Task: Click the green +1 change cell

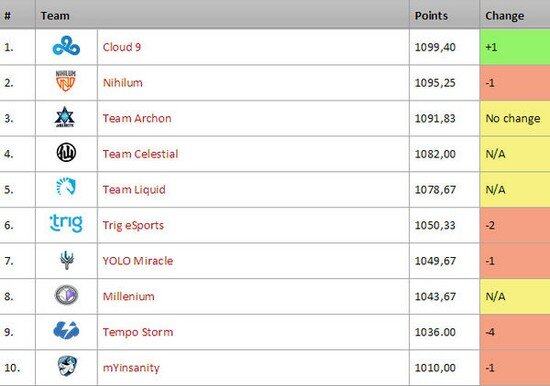Action: click(x=515, y=47)
